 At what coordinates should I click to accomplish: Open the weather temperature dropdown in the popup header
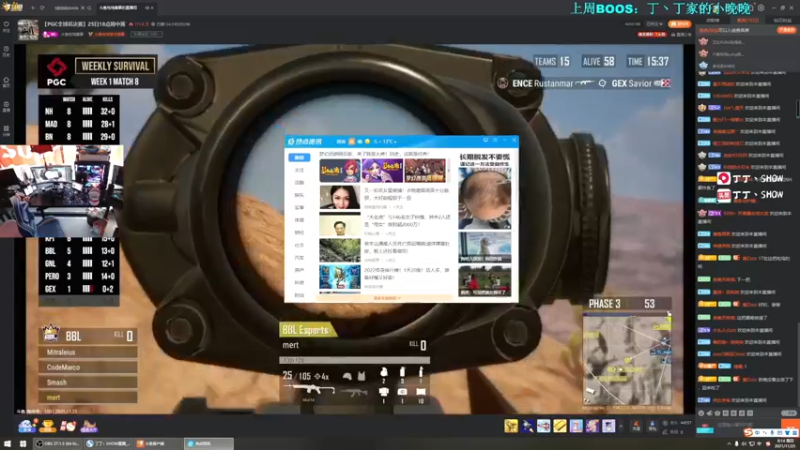tap(384, 141)
